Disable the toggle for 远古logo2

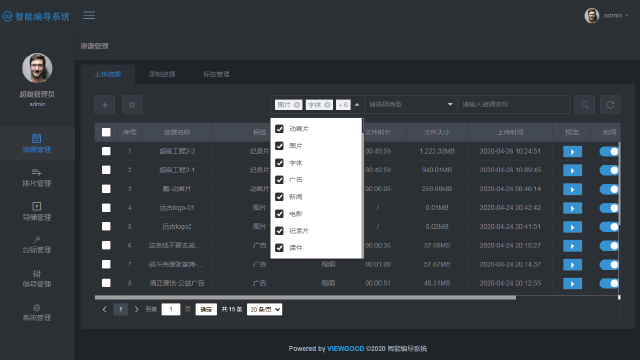pos(609,227)
